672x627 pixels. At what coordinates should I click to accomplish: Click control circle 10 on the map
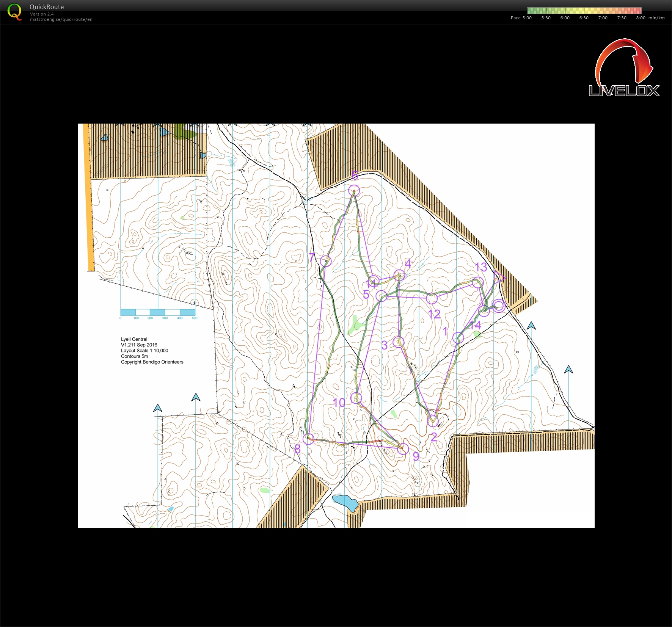click(x=356, y=398)
